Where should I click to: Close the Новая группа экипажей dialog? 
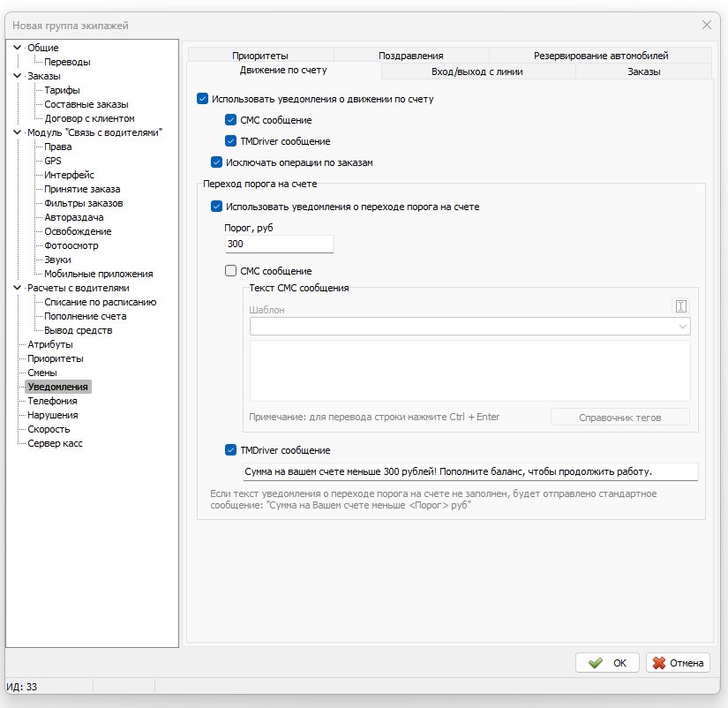point(706,25)
